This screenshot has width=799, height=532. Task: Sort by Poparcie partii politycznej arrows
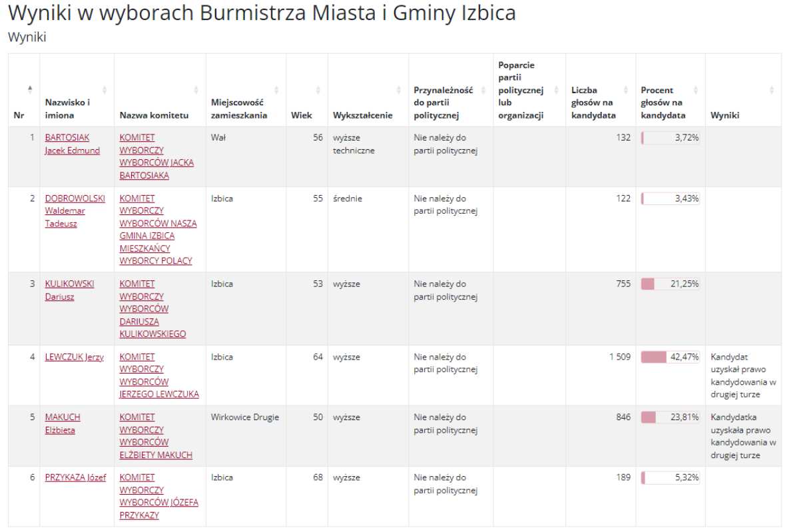tap(556, 90)
